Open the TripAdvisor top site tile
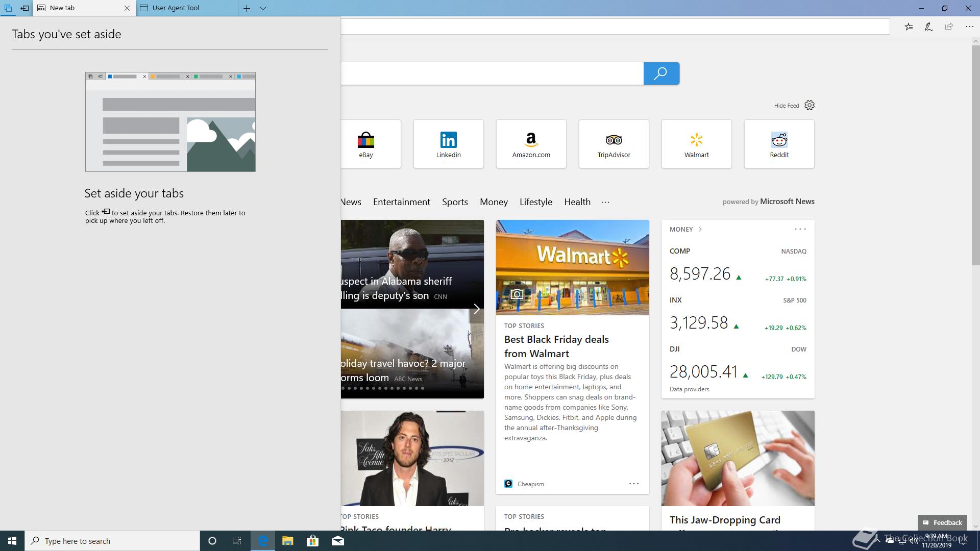This screenshot has height=551, width=980. [x=614, y=144]
